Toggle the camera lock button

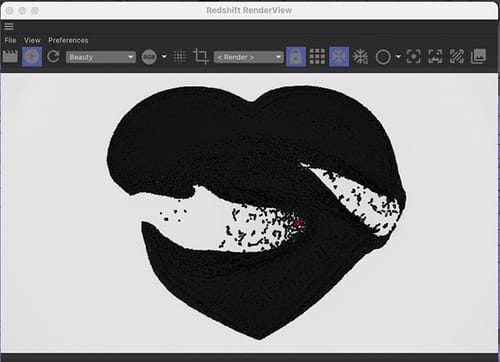tap(296, 57)
